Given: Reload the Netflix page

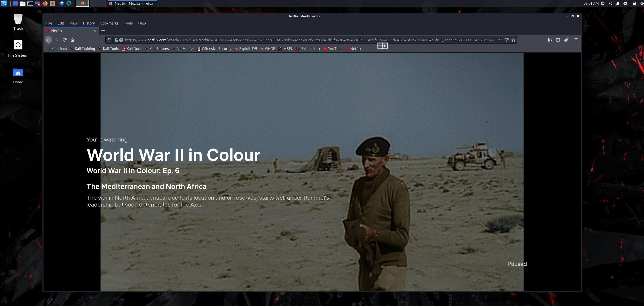Looking at the screenshot, I should click(65, 40).
